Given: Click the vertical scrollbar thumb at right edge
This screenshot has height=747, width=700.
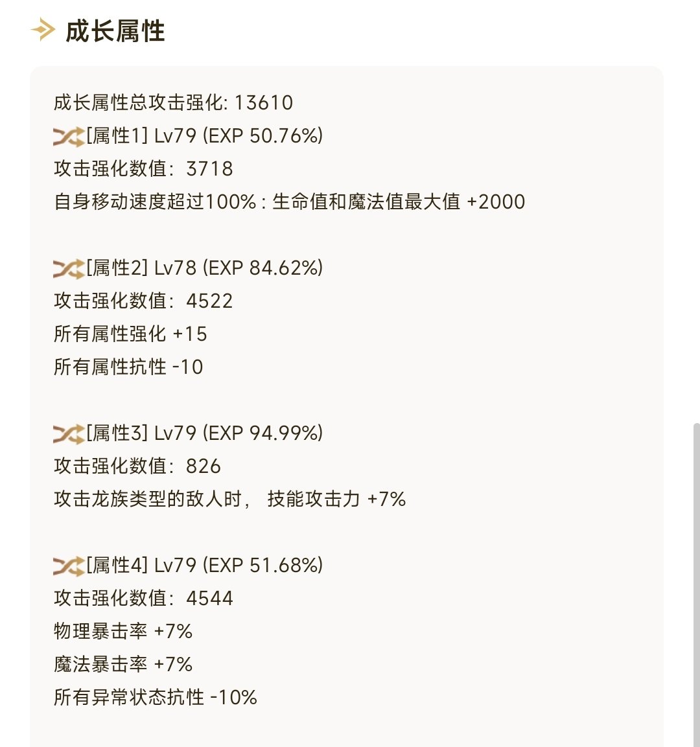Looking at the screenshot, I should coord(696,584).
